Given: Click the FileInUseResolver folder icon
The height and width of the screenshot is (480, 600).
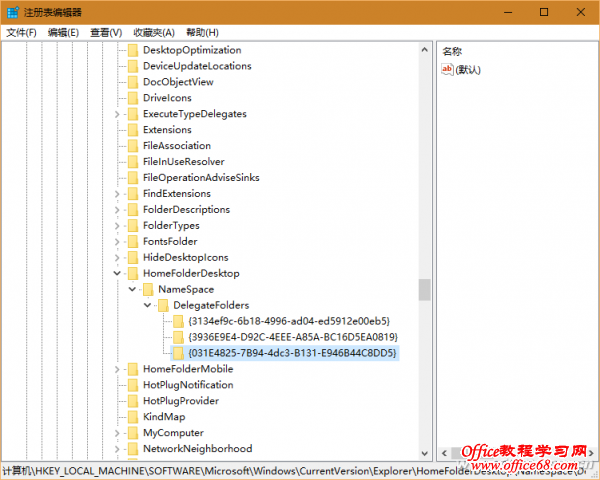Looking at the screenshot, I should pos(133,162).
